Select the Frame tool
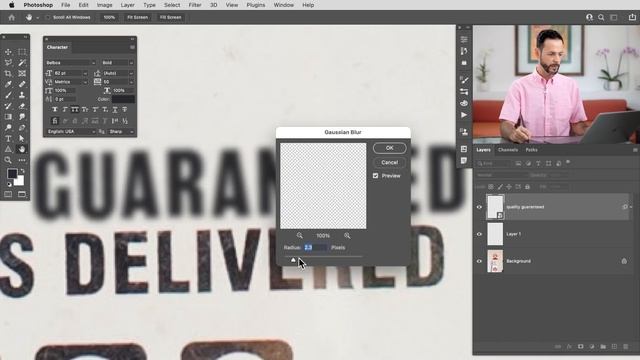Screen dimensions: 640x360 (x=22, y=73)
